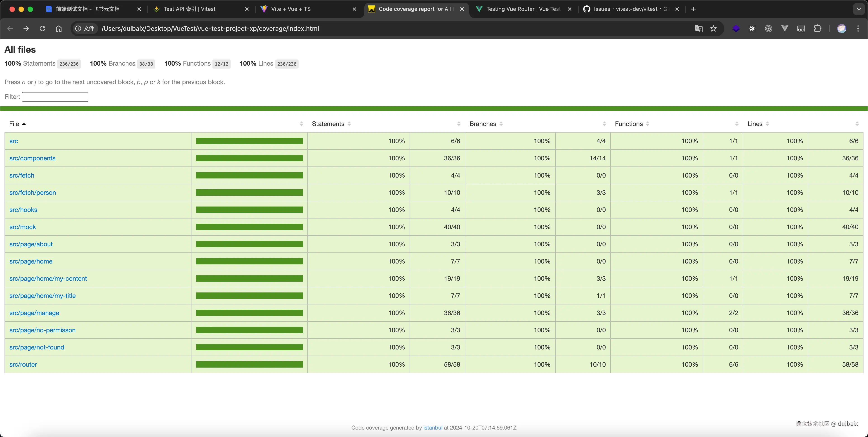Sort by Lines column header
Image resolution: width=868 pixels, height=437 pixels.
(755, 124)
